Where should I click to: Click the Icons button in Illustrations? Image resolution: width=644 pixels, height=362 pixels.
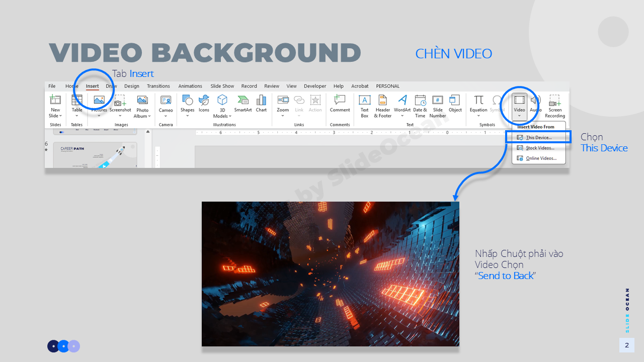[x=204, y=103]
